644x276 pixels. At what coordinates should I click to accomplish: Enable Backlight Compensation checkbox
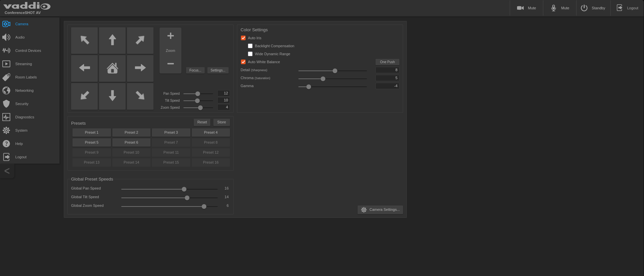point(250,46)
